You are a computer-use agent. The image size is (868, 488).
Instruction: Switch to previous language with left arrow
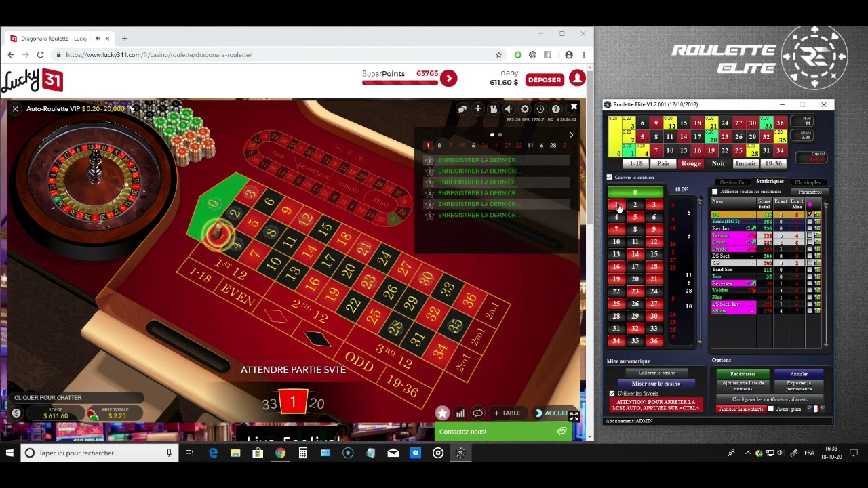click(808, 409)
